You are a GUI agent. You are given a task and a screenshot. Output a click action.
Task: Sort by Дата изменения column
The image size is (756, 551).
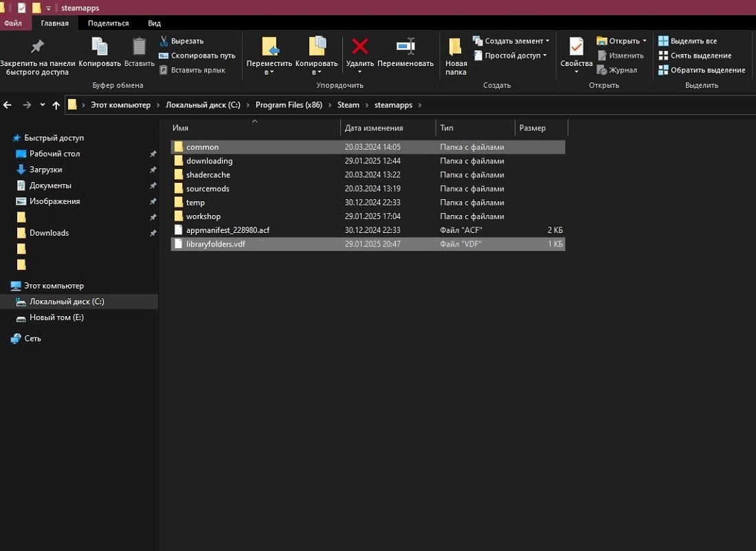click(x=388, y=128)
